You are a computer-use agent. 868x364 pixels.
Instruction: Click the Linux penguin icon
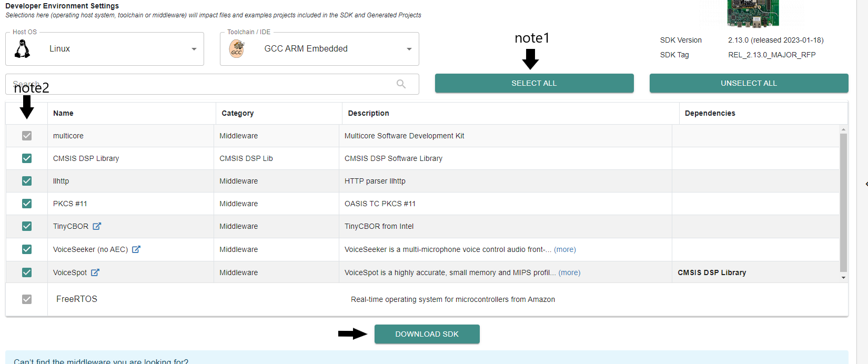(x=22, y=49)
